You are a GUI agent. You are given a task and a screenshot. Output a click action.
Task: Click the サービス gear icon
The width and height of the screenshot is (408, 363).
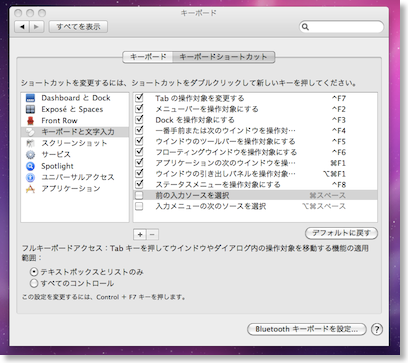click(x=30, y=155)
